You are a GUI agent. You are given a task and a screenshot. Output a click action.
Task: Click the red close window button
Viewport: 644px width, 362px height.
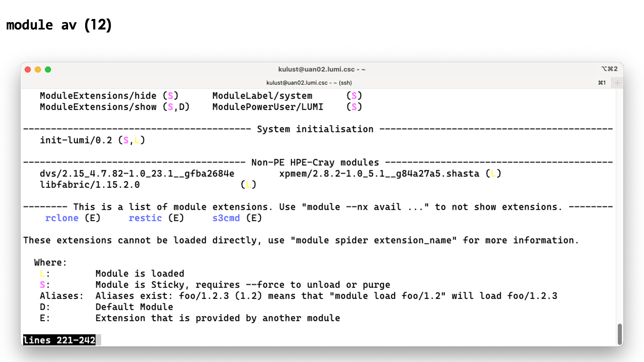click(x=28, y=69)
